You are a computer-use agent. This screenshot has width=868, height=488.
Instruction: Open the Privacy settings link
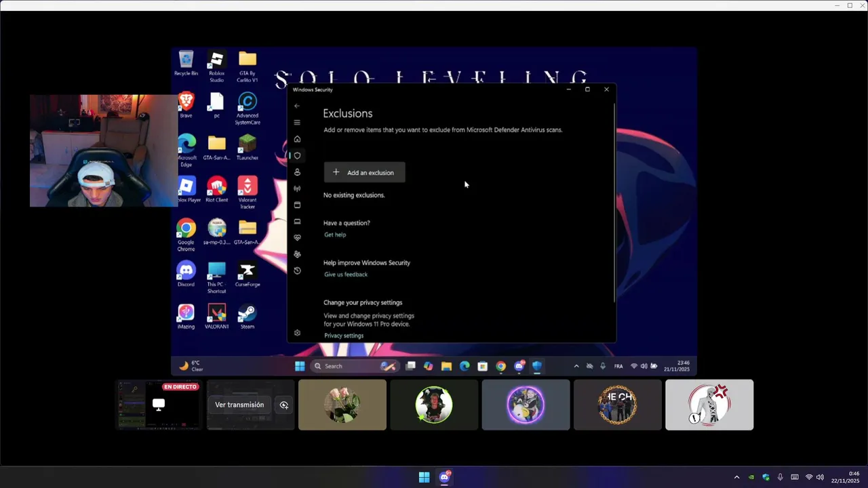click(344, 335)
